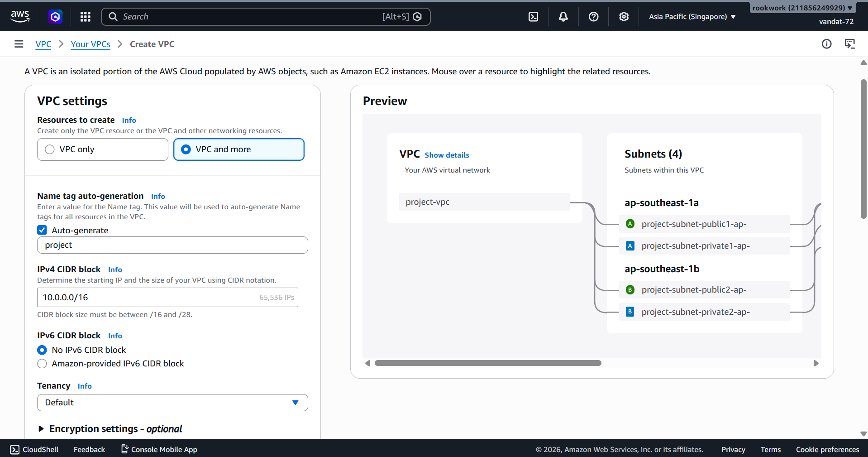
Task: Click the Amazon Q icon inside the search bar
Action: point(417,17)
